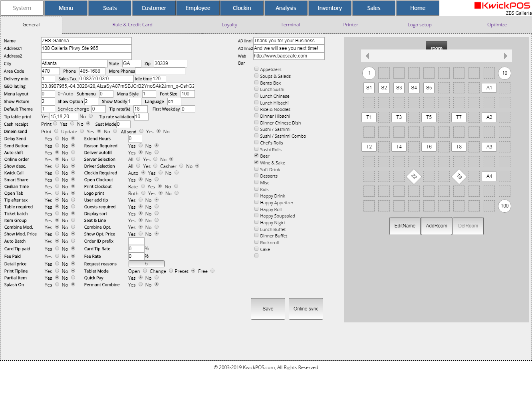Select diamond table T9 on floor plan
The image size is (532, 405).
[459, 176]
